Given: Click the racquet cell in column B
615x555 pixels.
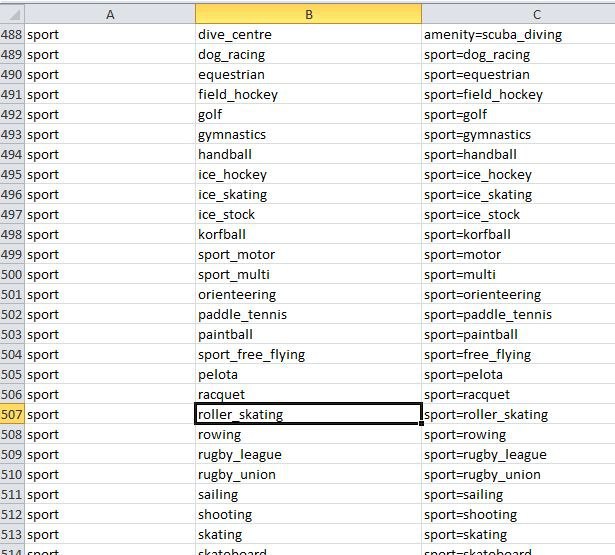Looking at the screenshot, I should point(309,394).
